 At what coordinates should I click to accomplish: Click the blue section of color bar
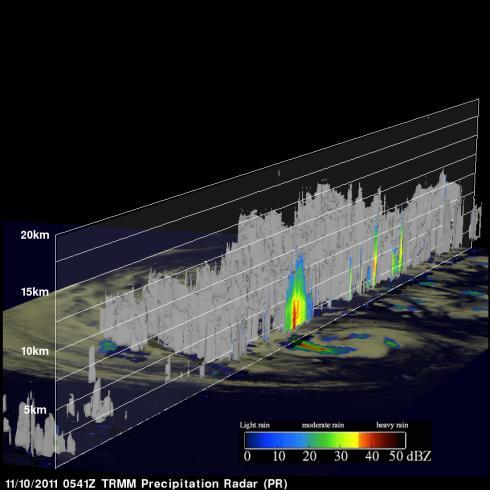[270, 440]
